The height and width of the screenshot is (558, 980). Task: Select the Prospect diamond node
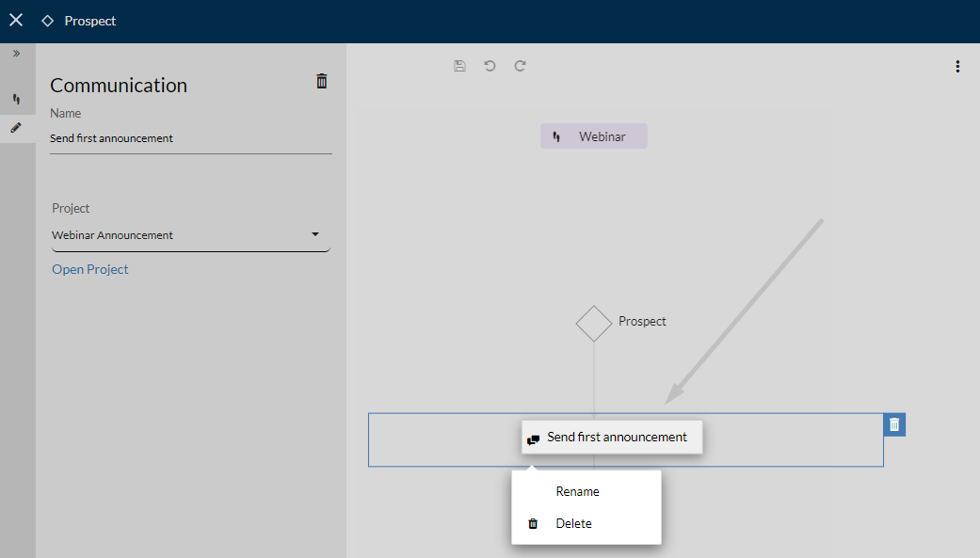coord(594,324)
